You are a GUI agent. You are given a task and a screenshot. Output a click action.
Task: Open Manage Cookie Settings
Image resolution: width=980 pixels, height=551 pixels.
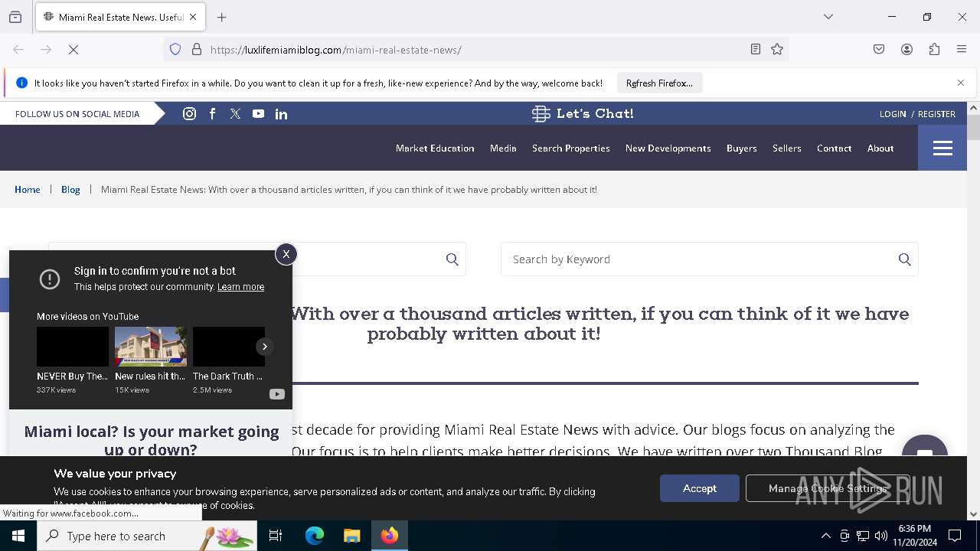pos(827,488)
